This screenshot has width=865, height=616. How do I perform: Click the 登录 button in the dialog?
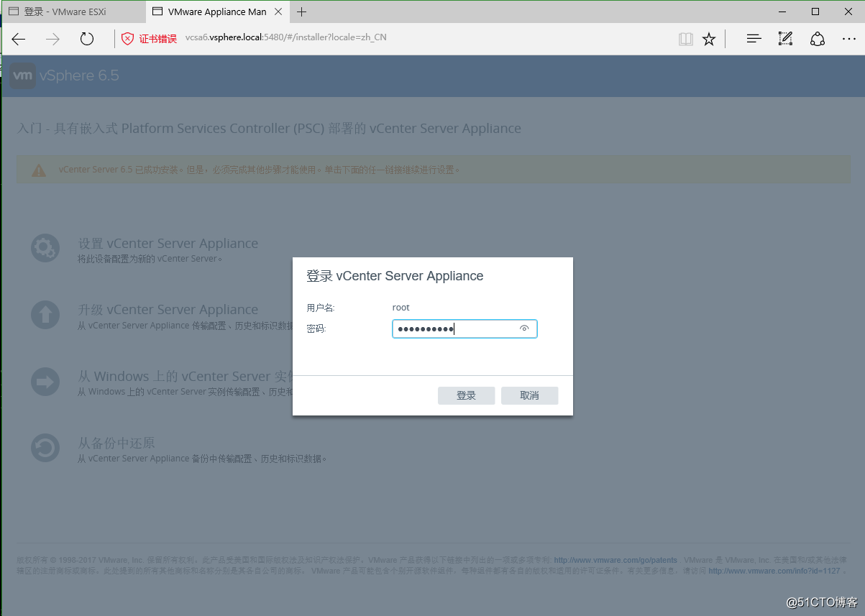click(x=466, y=395)
